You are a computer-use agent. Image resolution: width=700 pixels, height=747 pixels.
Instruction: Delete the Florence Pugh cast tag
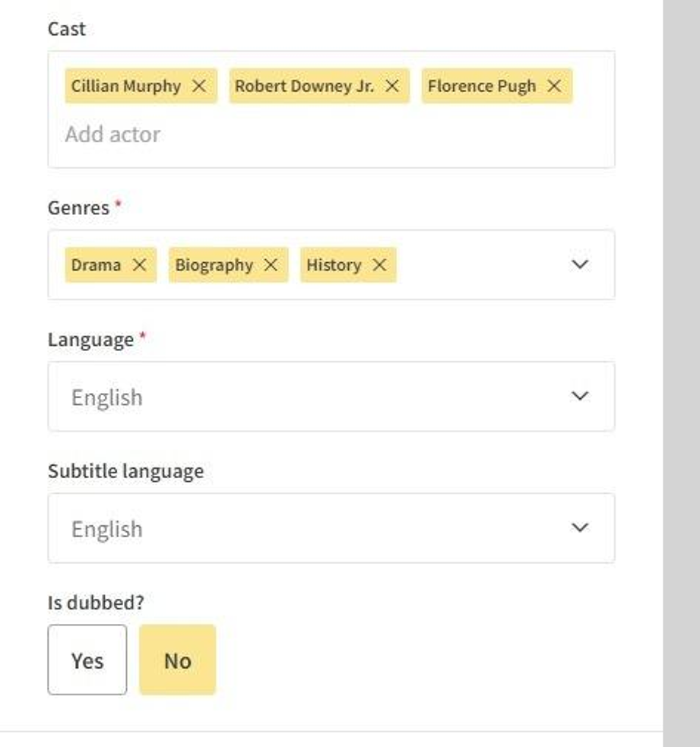[x=555, y=86]
